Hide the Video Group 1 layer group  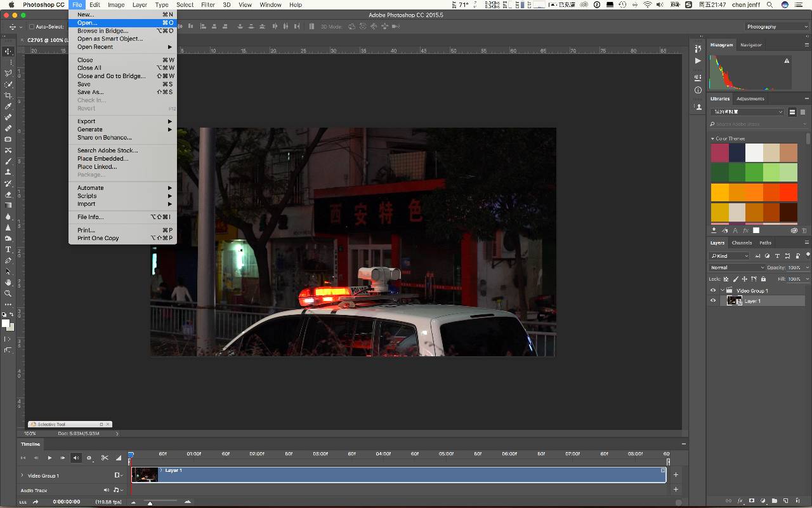point(713,291)
